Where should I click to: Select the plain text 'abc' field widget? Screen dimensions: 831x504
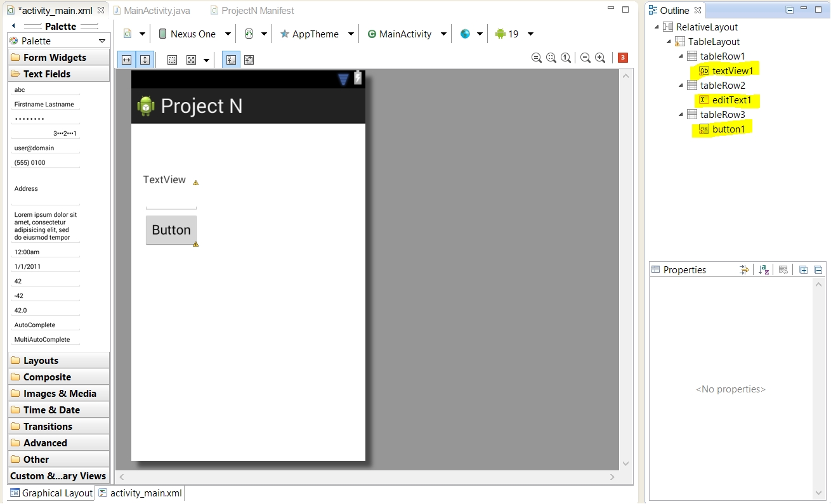46,90
